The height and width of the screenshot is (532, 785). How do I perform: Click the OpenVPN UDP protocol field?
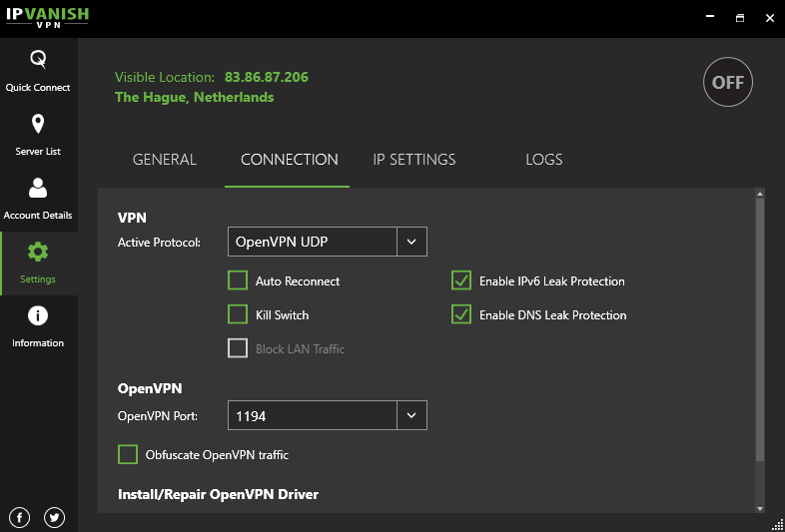tap(313, 242)
